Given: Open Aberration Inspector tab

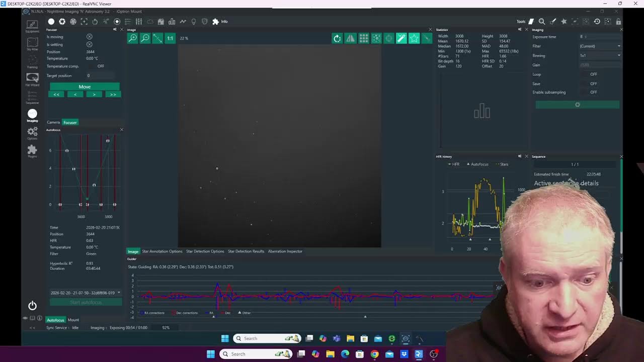Looking at the screenshot, I should tap(285, 251).
